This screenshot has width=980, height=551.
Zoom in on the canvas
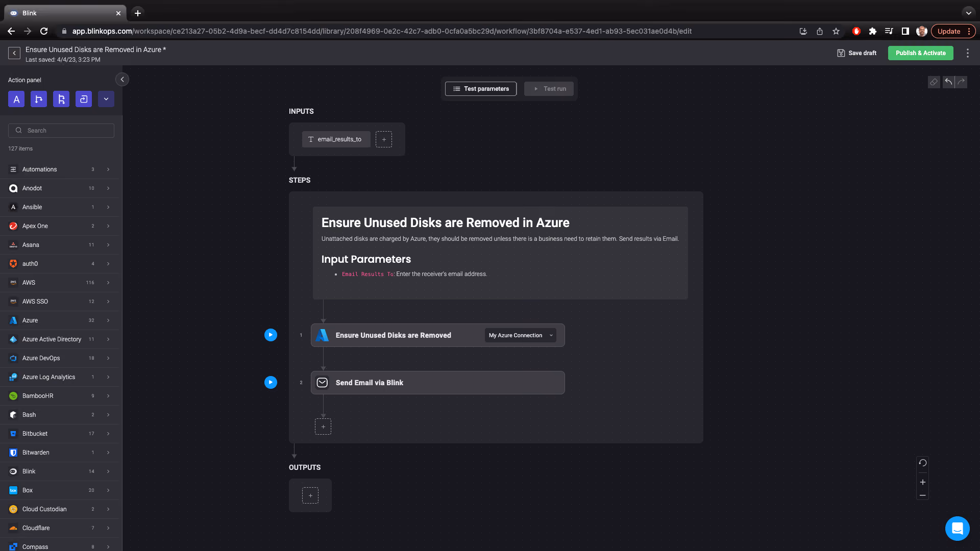point(922,482)
